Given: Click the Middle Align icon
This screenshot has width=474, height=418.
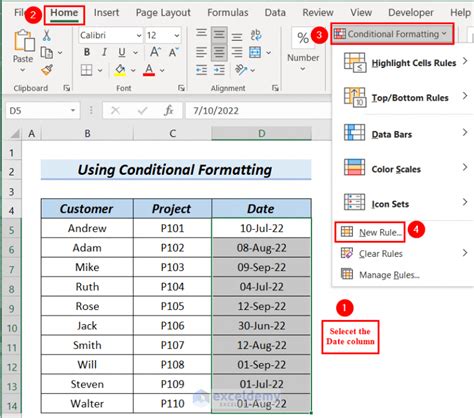Looking at the screenshot, I should tap(219, 34).
